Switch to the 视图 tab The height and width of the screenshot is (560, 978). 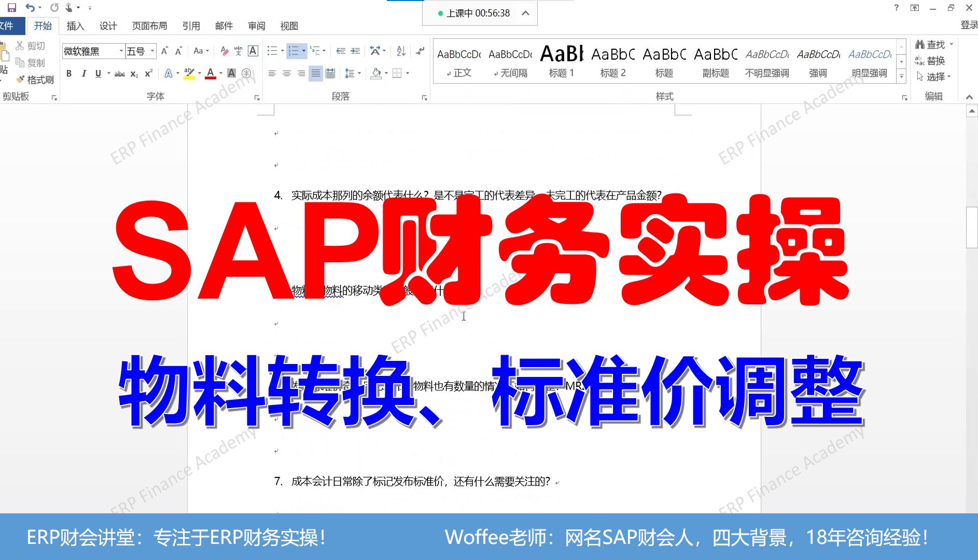289,26
